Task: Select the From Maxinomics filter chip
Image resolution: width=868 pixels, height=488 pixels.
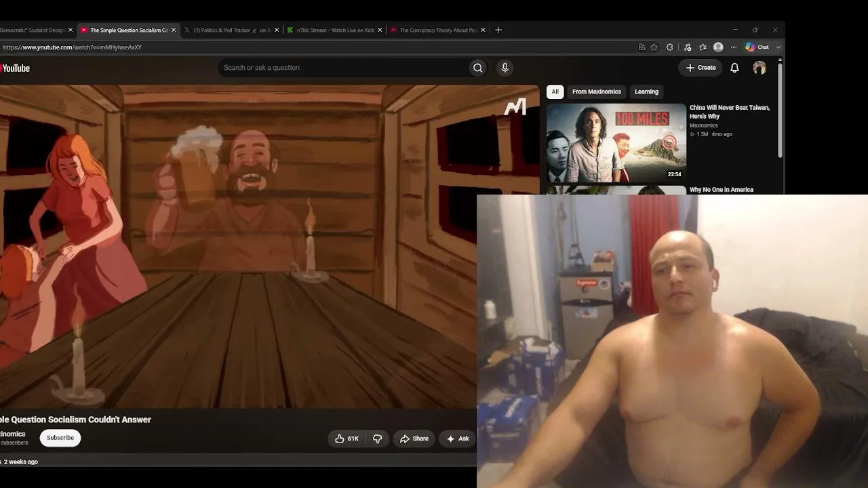Action: tap(597, 91)
